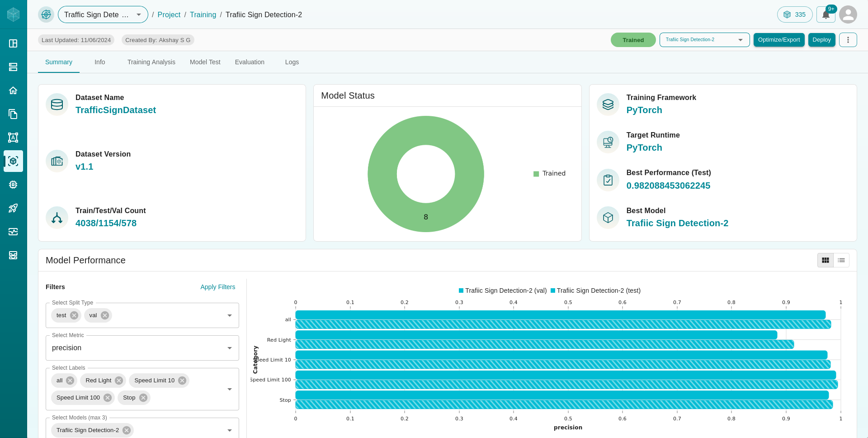Remove the val split type chip
The width and height of the screenshot is (868, 438).
(x=105, y=315)
